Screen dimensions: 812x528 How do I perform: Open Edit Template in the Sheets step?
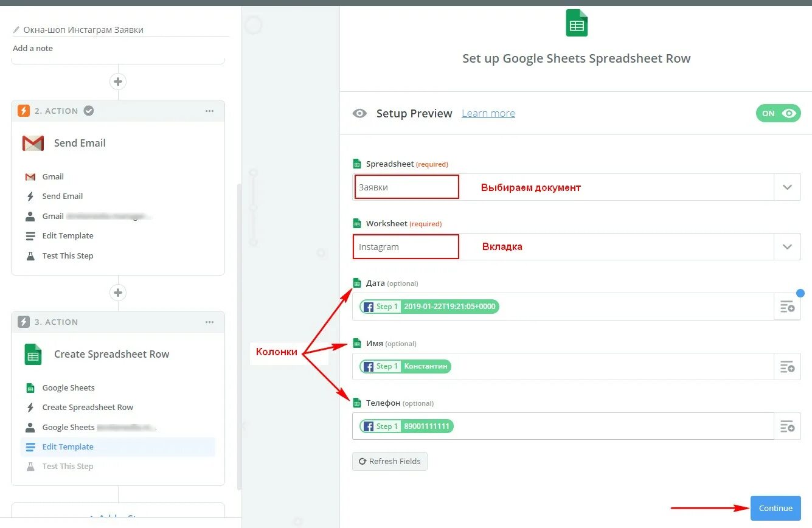click(x=118, y=446)
